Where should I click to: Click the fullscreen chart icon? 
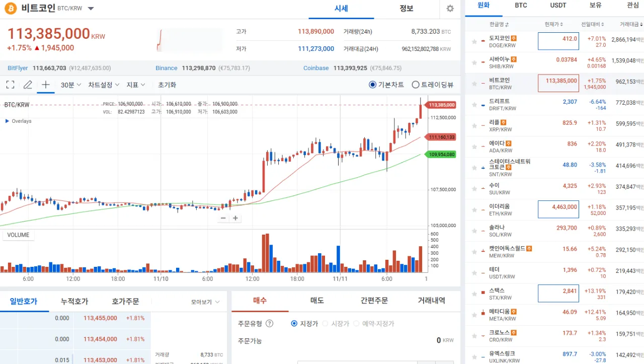(10, 85)
